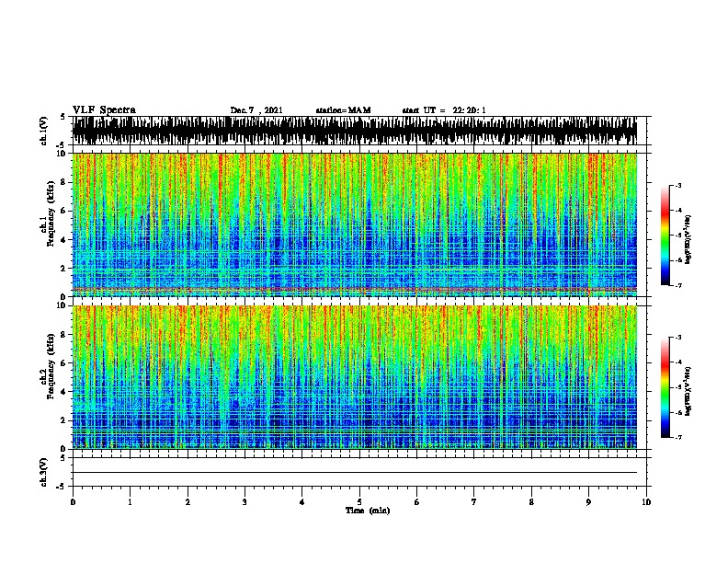Viewport: 728px width, 563px height.
Task: Click the "4" tick on the time axis
Action: click(302, 502)
